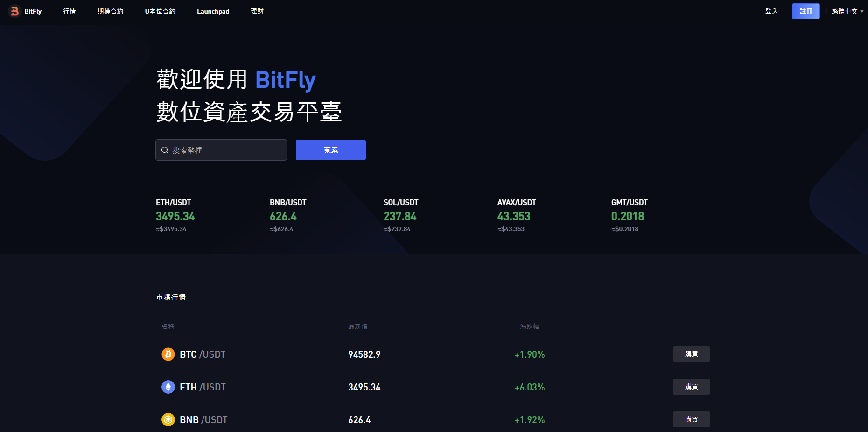Screen dimensions: 868x432
Task: Click the 購買 button in ETH row
Action: (692, 387)
